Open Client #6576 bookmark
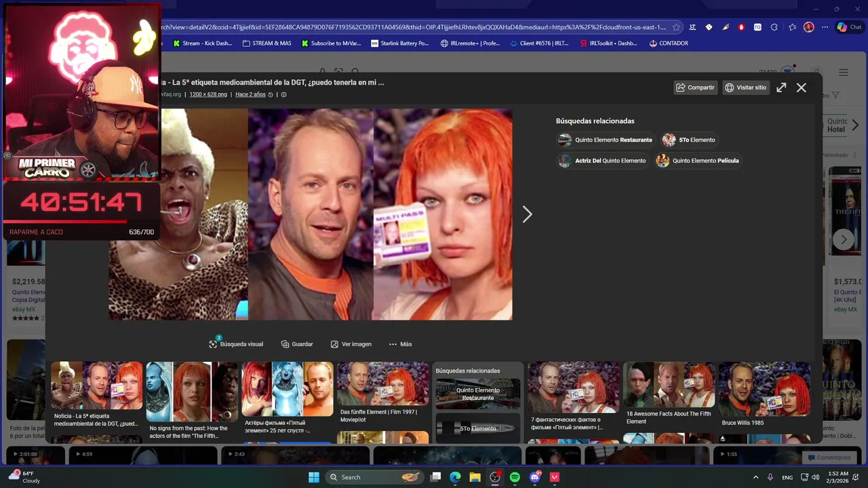 tap(539, 43)
